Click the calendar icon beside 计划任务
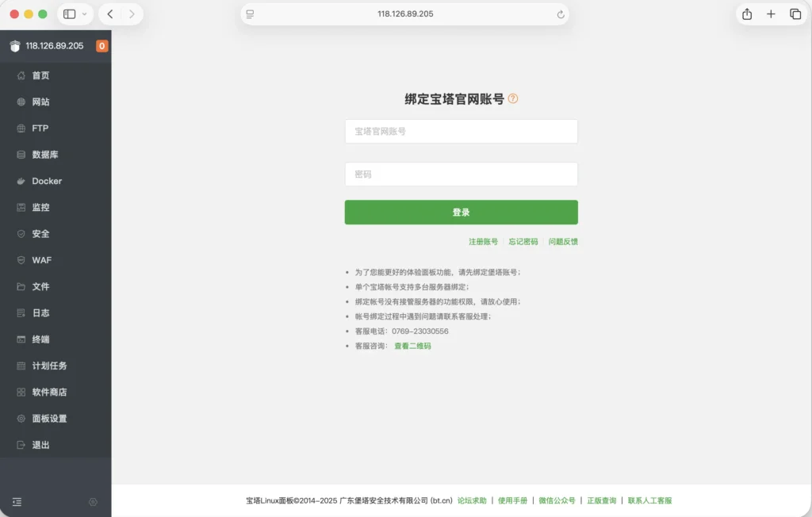This screenshot has width=812, height=517. click(x=21, y=366)
